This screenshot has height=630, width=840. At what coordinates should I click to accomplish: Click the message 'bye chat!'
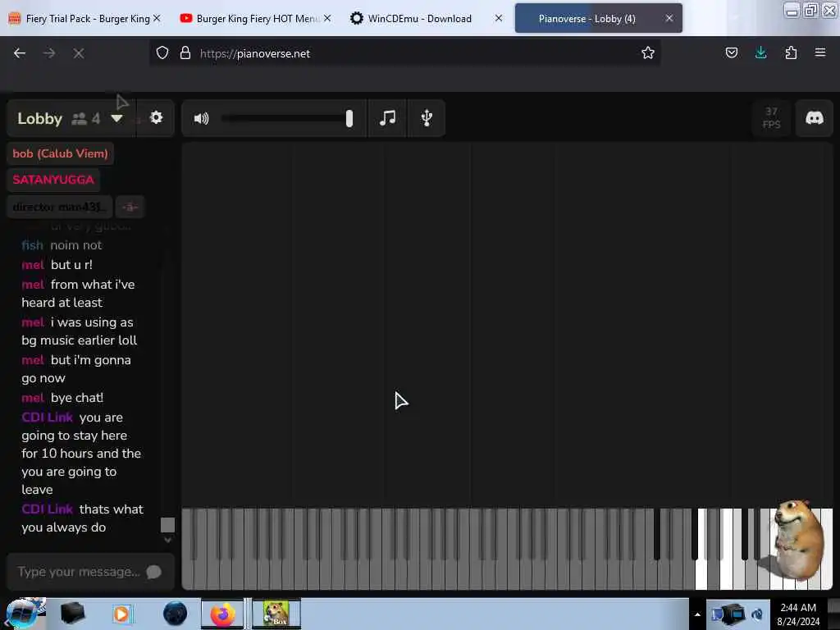(77, 398)
